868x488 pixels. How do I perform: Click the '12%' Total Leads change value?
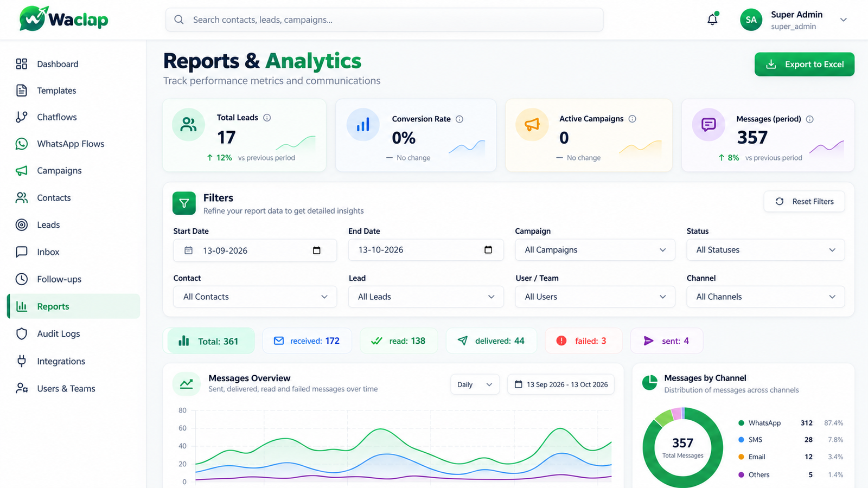coord(224,158)
